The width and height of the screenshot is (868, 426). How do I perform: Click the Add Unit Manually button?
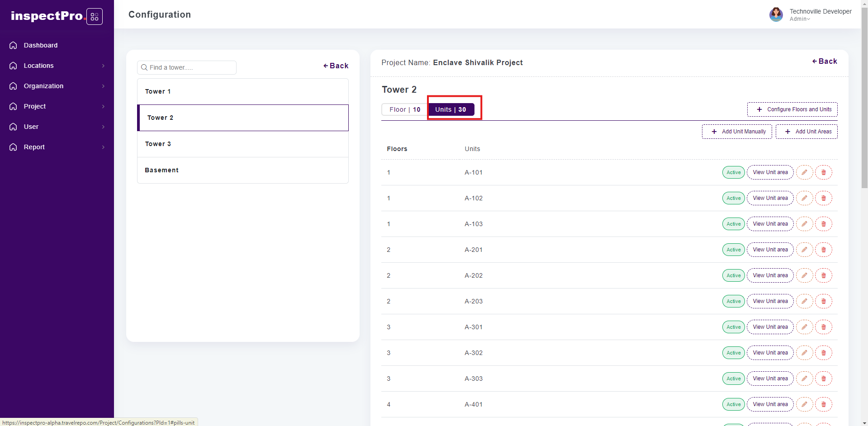737,132
